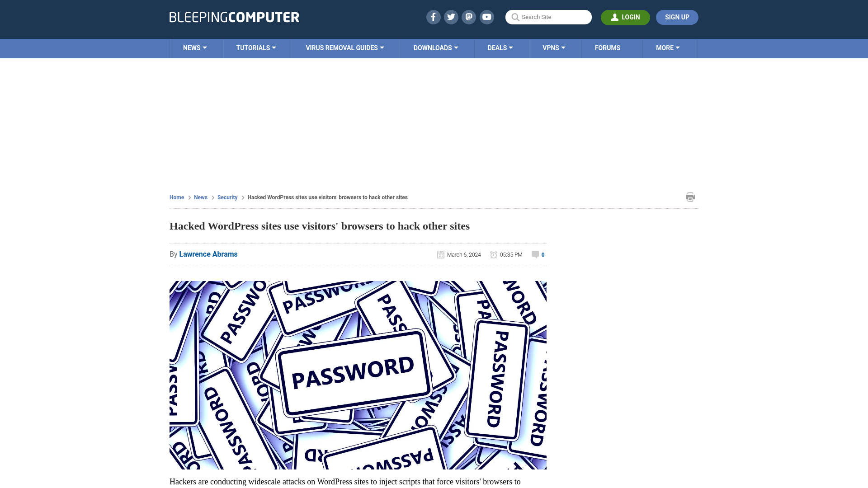Click the LOGIN button

click(625, 17)
